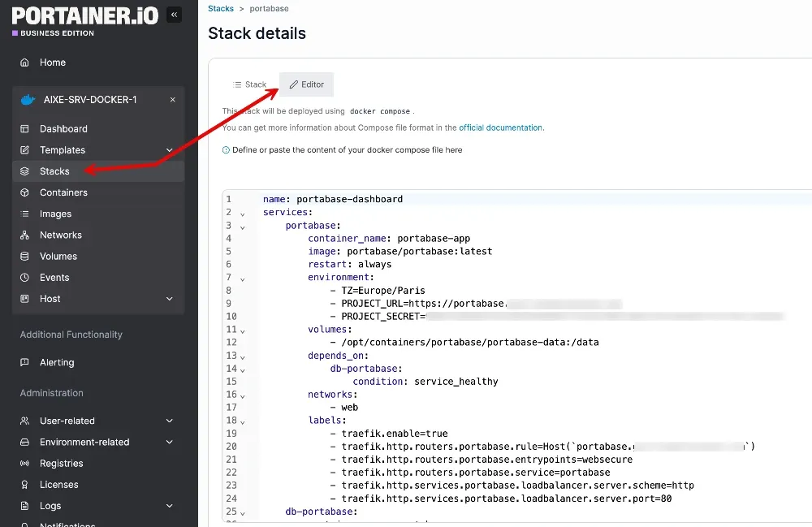
Task: Click the Dashboard icon
Action: click(x=24, y=128)
